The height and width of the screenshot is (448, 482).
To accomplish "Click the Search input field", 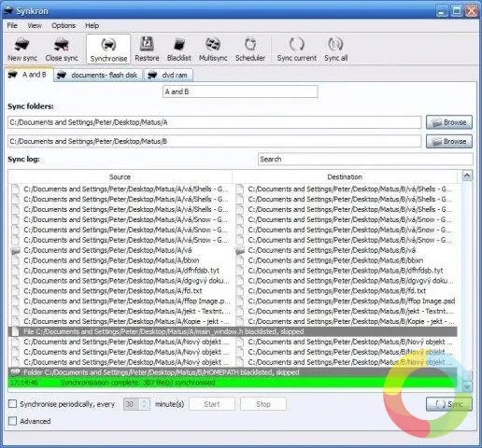I will [365, 160].
